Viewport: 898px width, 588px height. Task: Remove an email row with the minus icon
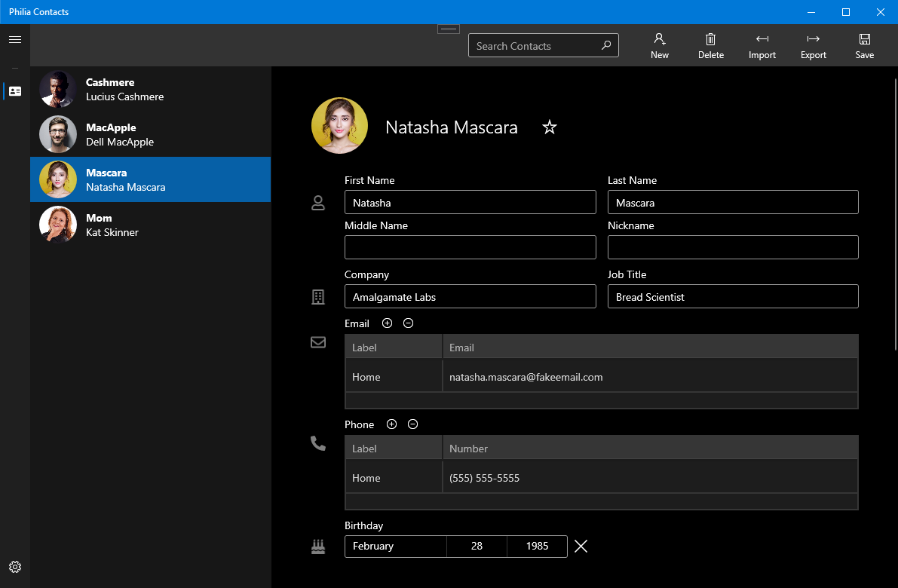click(408, 323)
